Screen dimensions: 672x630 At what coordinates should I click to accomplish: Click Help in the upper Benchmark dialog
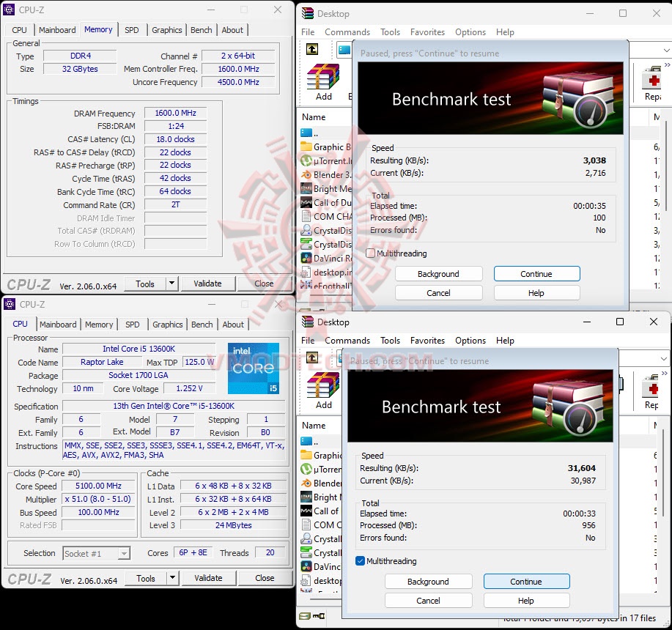click(x=536, y=293)
